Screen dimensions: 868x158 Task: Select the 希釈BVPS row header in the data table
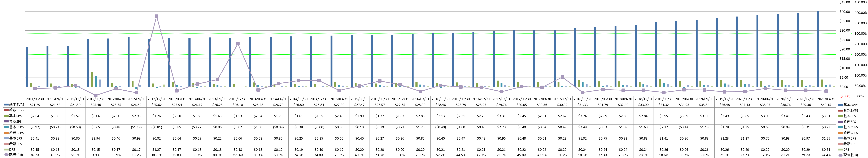point(14,110)
